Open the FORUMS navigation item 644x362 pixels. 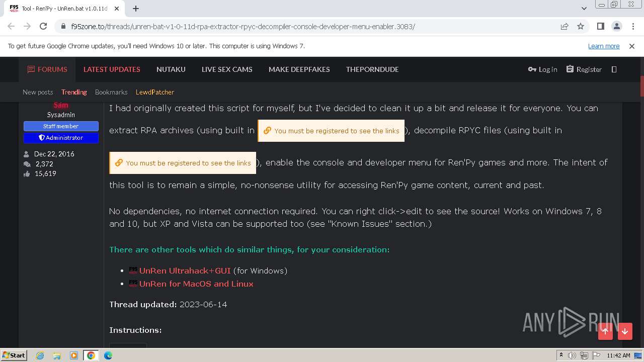coord(47,69)
